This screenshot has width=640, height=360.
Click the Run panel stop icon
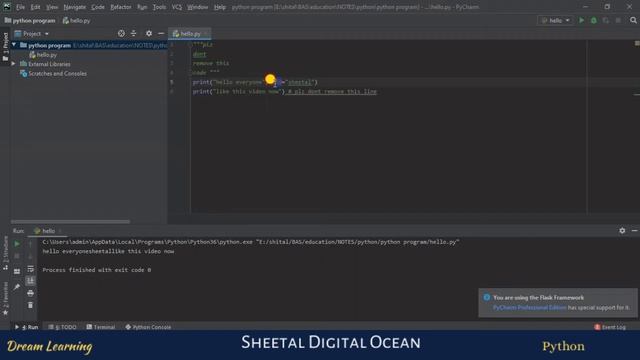[17, 256]
